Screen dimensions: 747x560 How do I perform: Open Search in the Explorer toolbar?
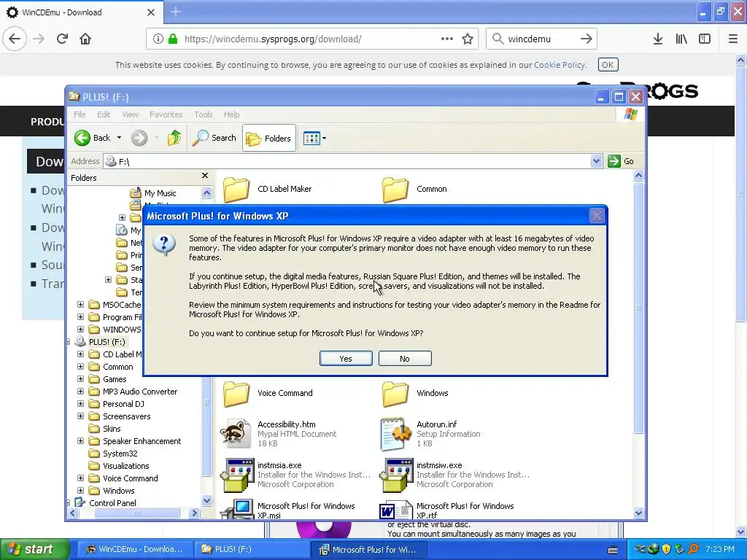[214, 138]
